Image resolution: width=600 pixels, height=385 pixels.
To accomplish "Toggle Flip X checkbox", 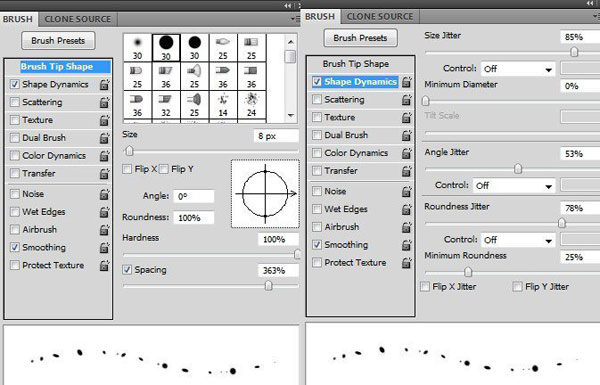I will tap(127, 169).
